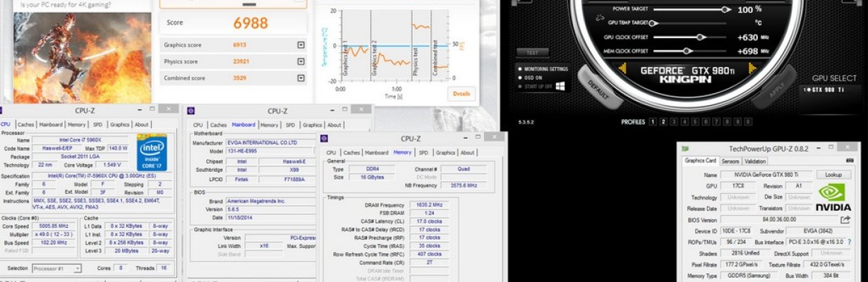
Task: Click the purple CPU-Z icon on Memory window
Action: [x=325, y=138]
